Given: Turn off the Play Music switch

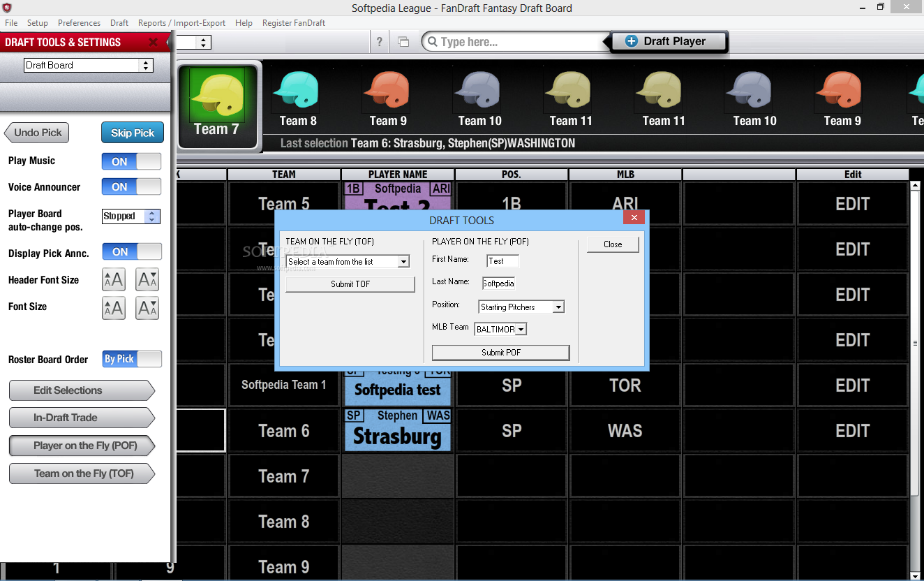Looking at the screenshot, I should 132,161.
